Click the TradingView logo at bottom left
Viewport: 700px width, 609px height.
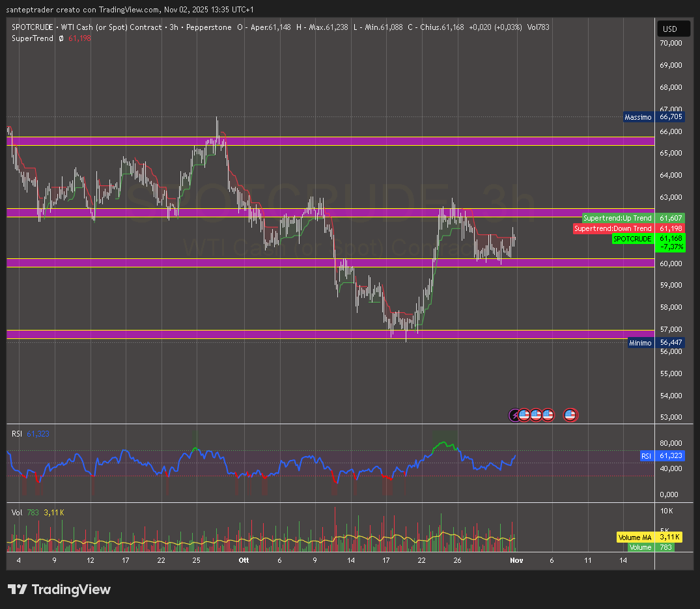[x=59, y=589]
